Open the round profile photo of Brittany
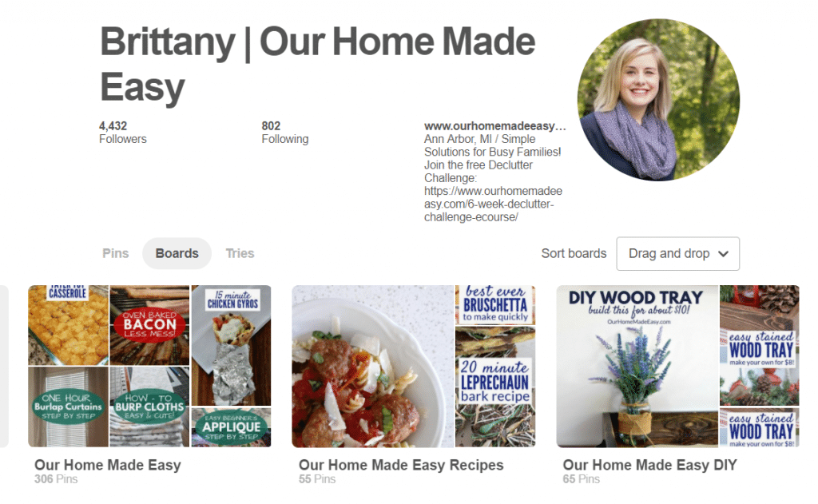The width and height of the screenshot is (818, 504). click(658, 100)
